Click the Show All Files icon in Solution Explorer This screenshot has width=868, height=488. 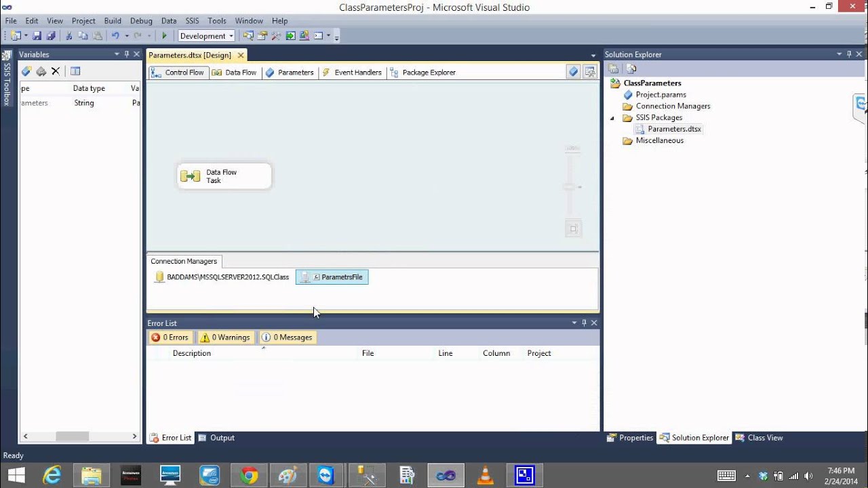(631, 68)
